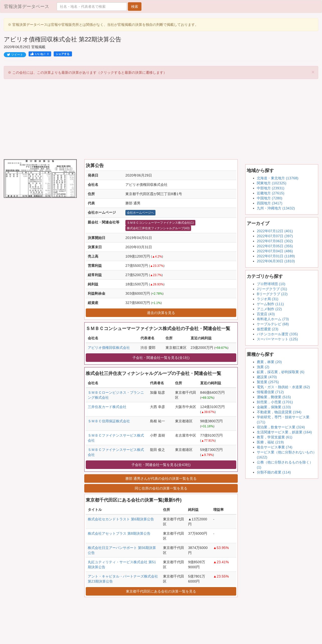322x644 pixels.
Task: Open ケーブルテレビ (68) category
Action: (273, 324)
